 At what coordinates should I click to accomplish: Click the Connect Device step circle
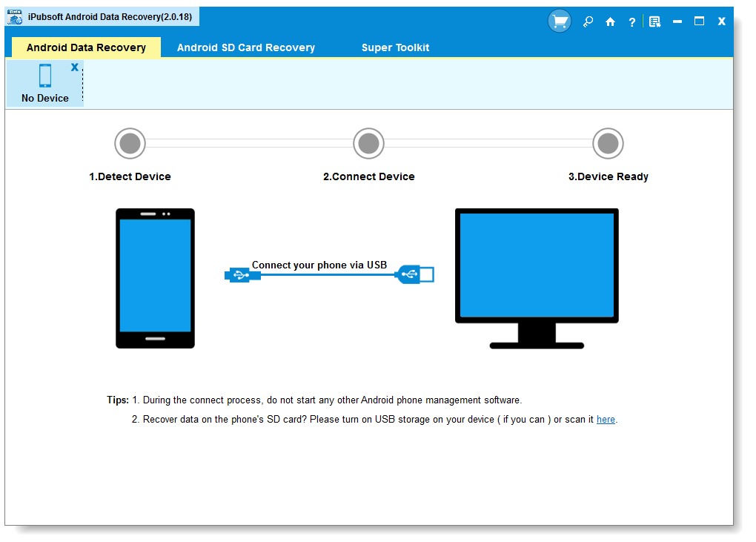coord(369,143)
